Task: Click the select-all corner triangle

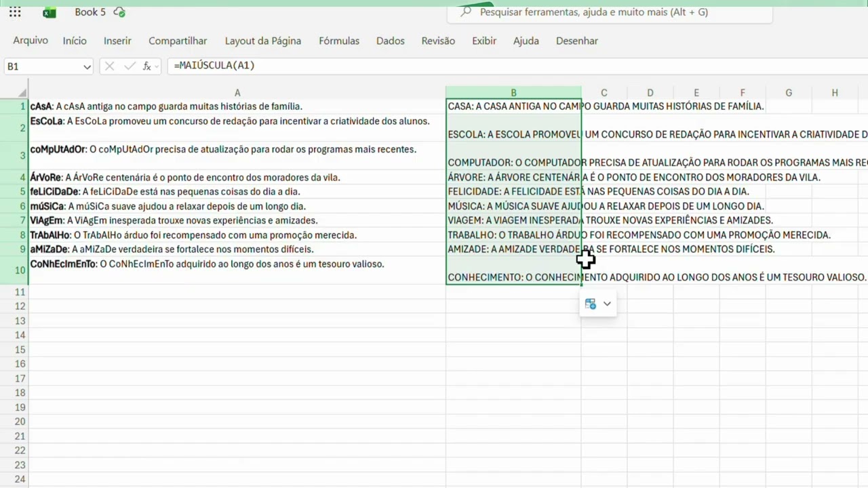Action: 22,93
